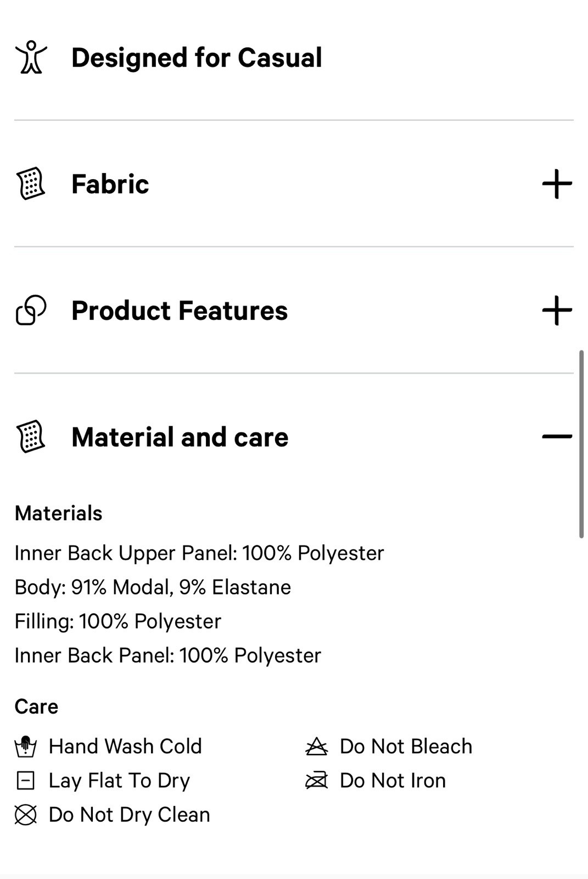
Task: Tap the Designed for Casual heading
Action: tap(197, 58)
